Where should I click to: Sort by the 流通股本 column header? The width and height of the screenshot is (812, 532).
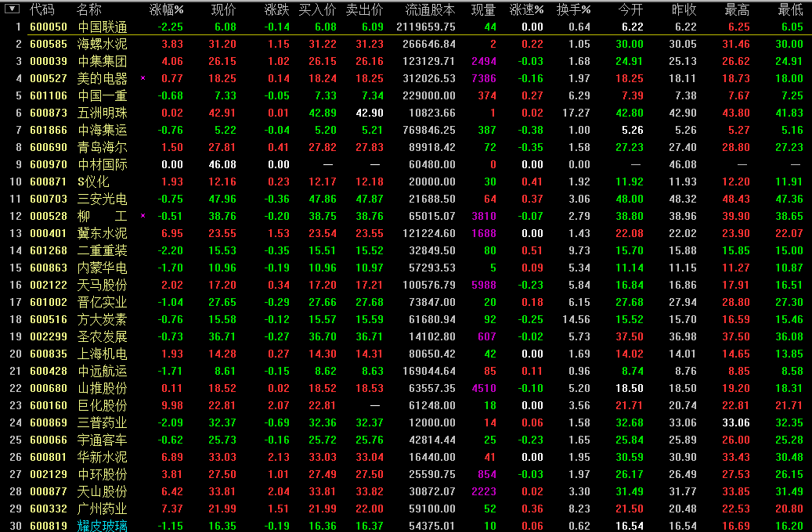click(x=431, y=9)
